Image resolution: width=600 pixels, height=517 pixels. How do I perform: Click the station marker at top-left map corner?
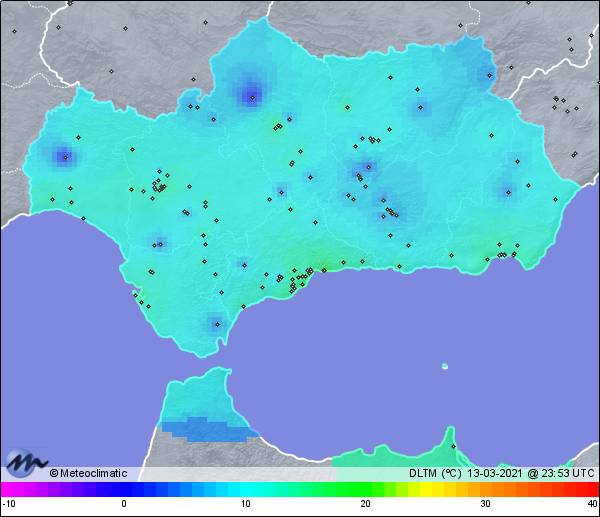pyautogui.click(x=14, y=31)
